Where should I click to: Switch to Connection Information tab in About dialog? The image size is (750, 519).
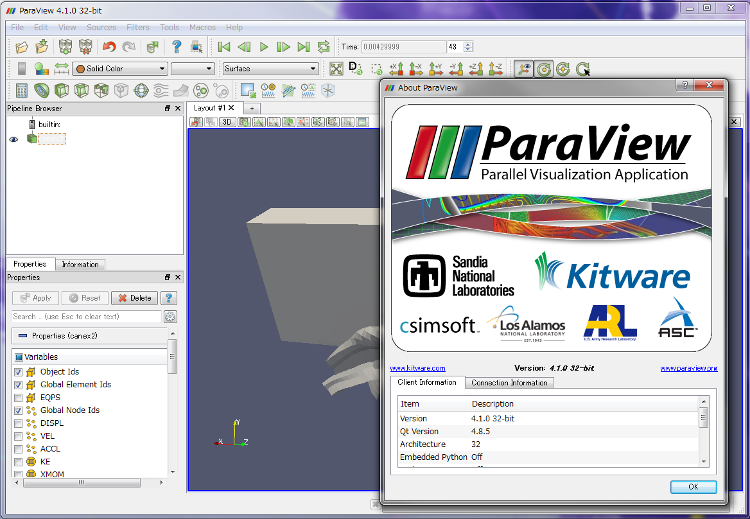(x=509, y=383)
